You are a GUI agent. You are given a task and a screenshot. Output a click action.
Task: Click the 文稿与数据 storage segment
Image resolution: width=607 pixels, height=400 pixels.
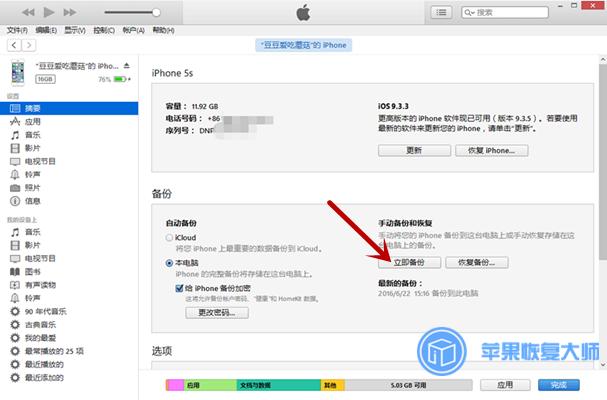pos(278,385)
